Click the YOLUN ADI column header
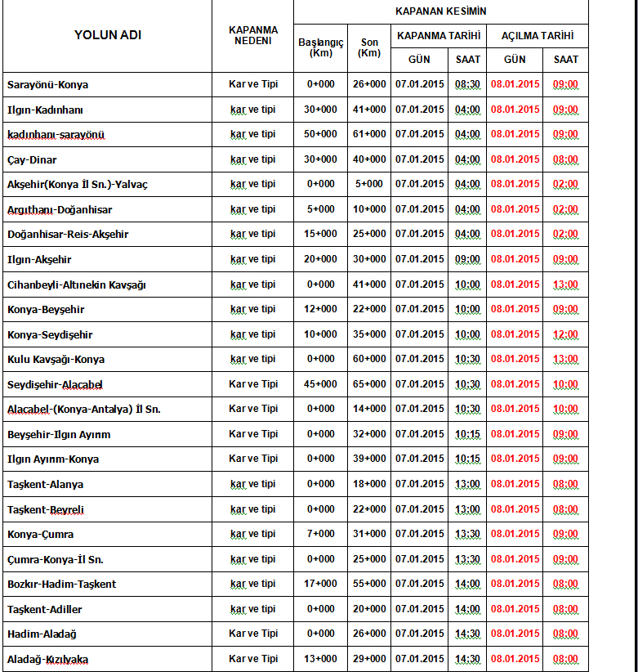Screen dimensions: 638x672 pos(107,35)
